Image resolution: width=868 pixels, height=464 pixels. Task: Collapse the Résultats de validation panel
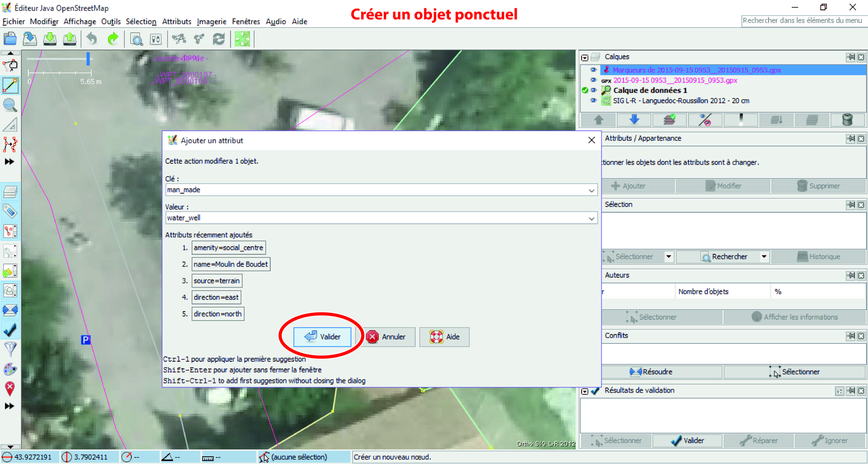(x=585, y=391)
